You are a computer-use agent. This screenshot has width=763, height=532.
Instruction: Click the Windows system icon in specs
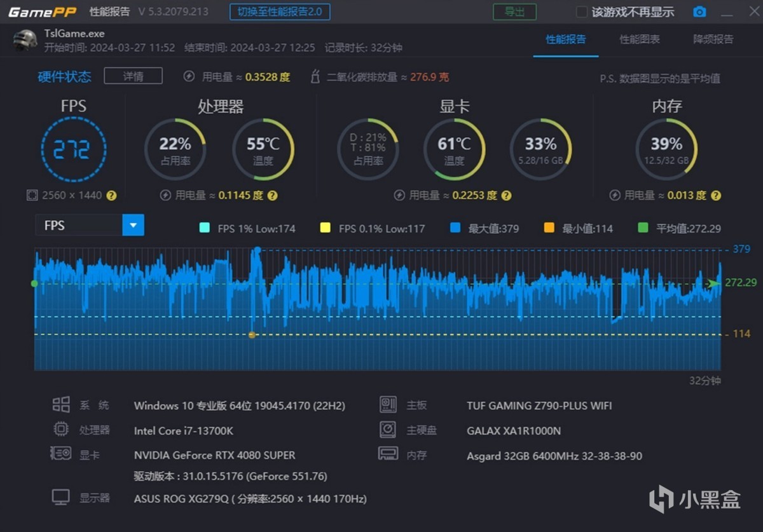61,405
